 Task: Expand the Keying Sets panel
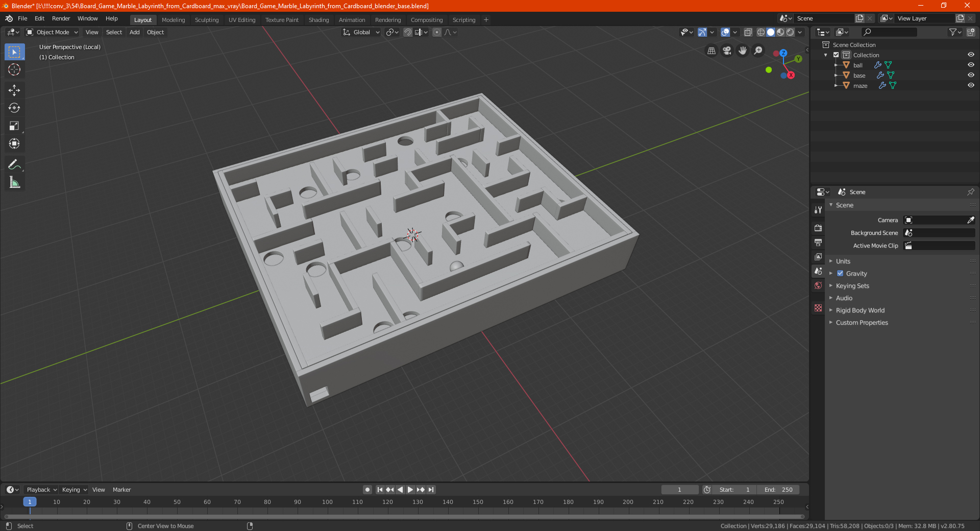[852, 286]
